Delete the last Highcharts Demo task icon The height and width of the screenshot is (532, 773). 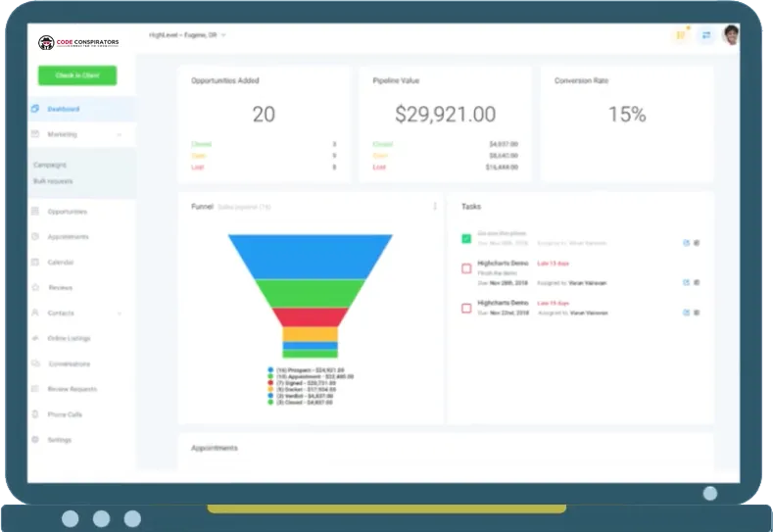[697, 313]
